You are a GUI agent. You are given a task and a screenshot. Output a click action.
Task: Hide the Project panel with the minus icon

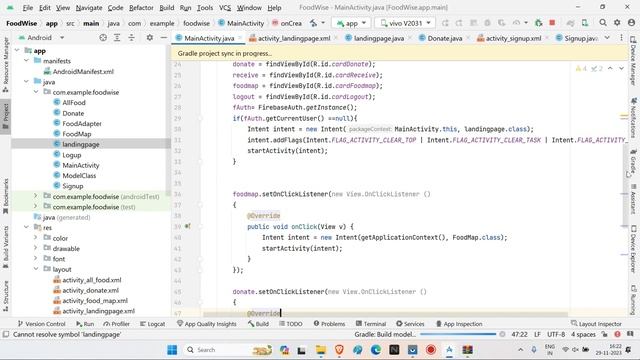click(164, 38)
